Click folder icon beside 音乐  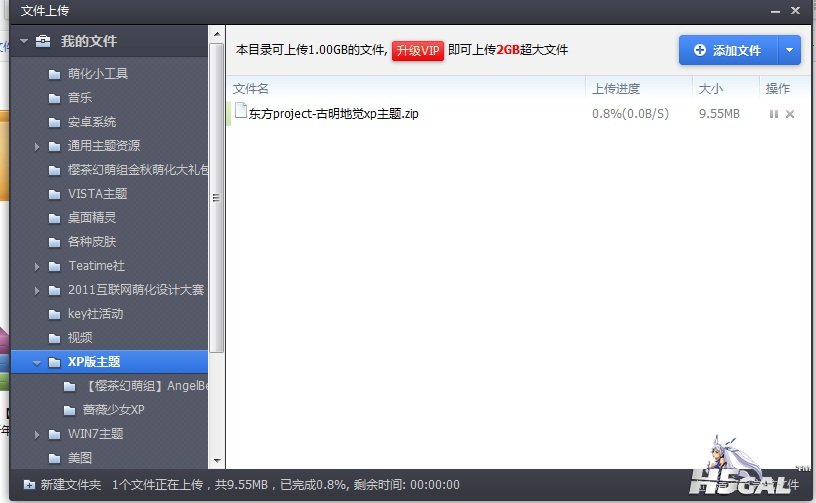pos(54,98)
